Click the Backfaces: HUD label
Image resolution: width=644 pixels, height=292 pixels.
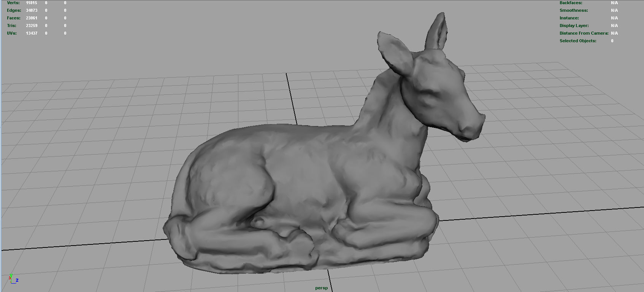(x=571, y=3)
